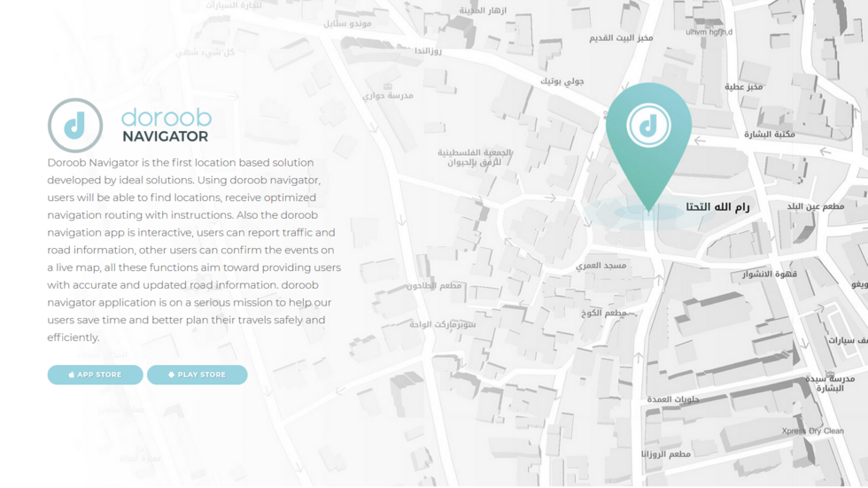Click the مطعم الروزانا map label
Viewport: 868px width, 488px height.
(x=665, y=454)
